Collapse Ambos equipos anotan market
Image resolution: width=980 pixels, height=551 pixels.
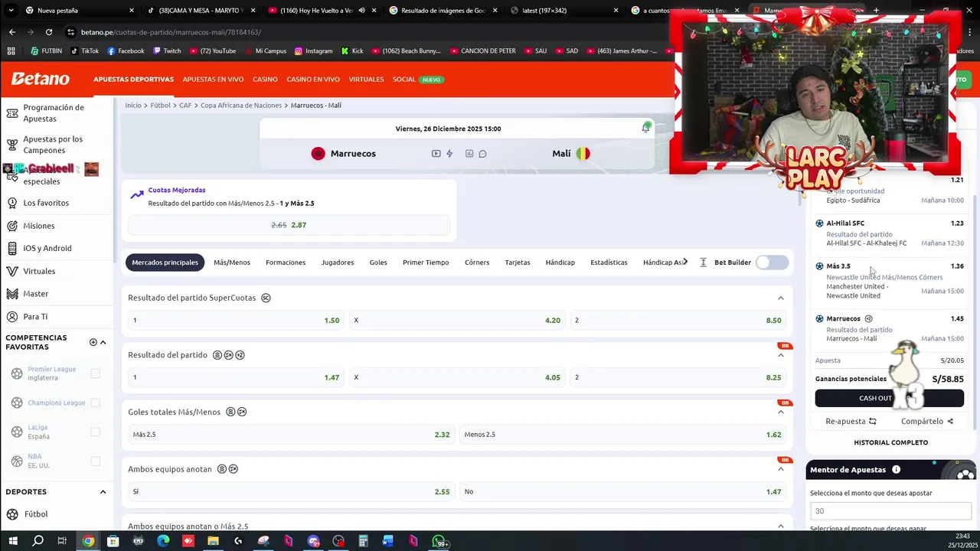click(x=780, y=469)
